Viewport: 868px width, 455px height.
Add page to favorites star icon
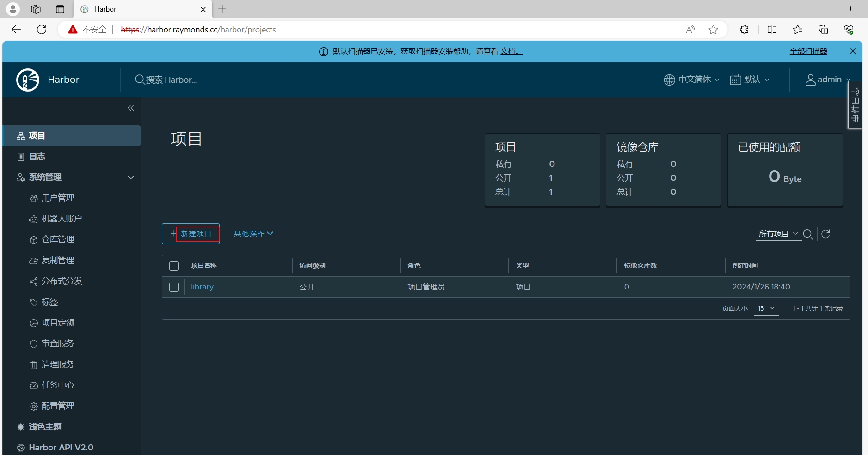click(x=714, y=30)
